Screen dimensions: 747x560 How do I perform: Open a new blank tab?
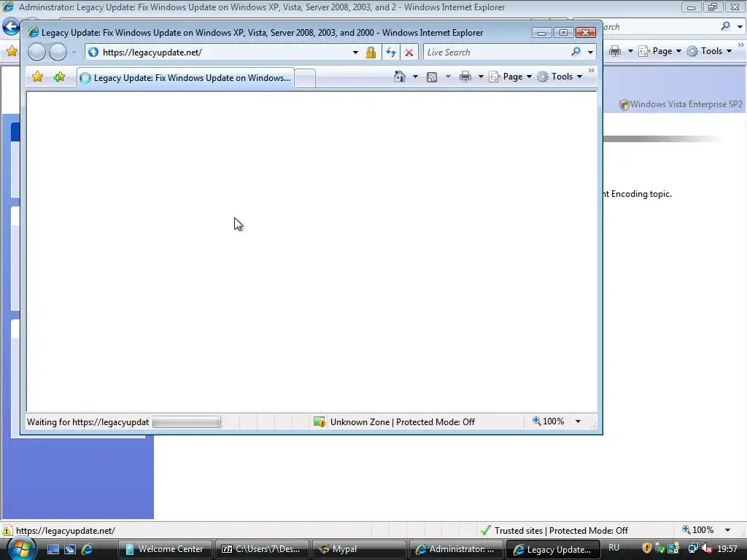[x=305, y=79]
